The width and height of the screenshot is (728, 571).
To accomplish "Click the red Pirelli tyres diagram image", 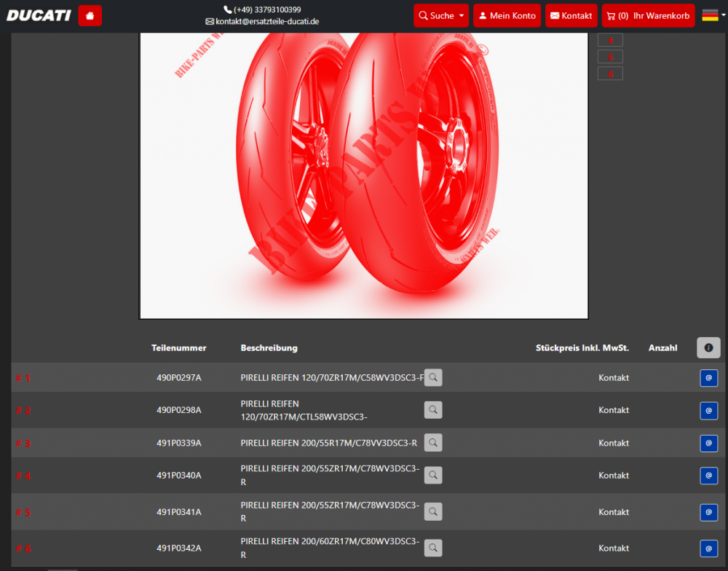I will (x=363, y=175).
